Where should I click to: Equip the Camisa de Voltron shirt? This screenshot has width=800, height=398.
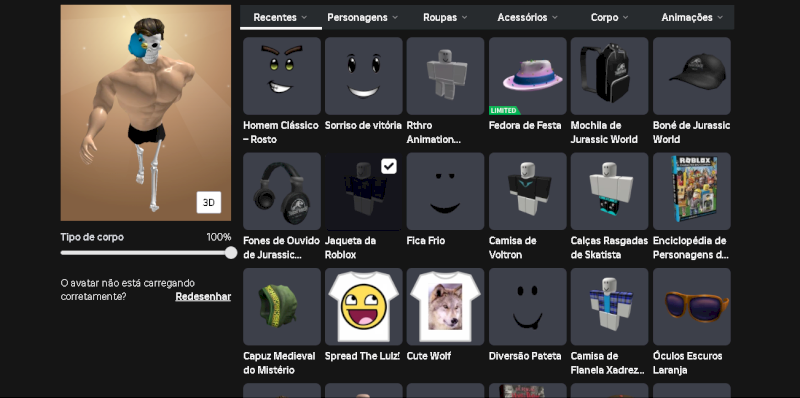tap(528, 191)
